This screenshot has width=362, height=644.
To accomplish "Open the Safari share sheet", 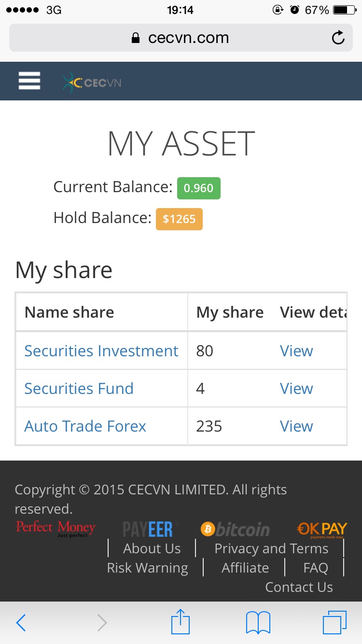I will pyautogui.click(x=181, y=622).
